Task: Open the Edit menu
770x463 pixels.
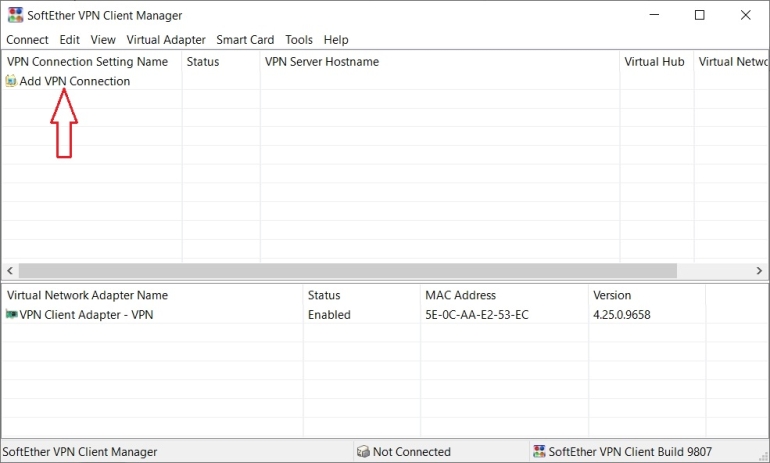Action: (69, 40)
